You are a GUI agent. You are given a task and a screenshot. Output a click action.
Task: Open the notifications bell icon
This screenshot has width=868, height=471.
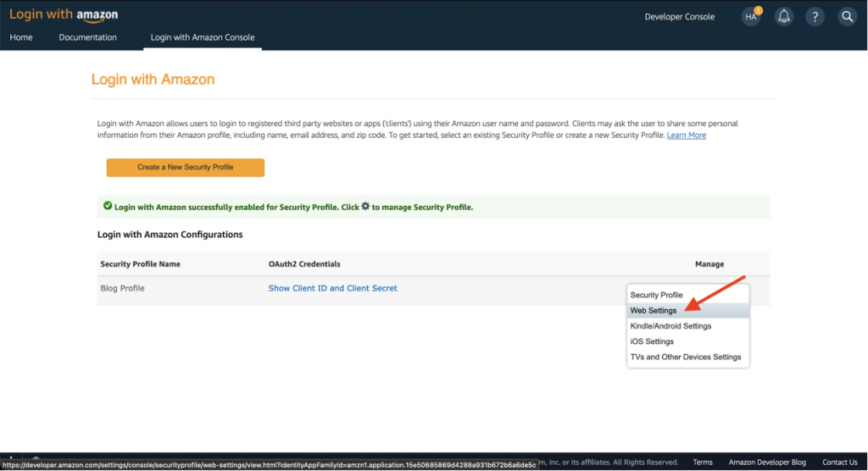click(x=784, y=17)
